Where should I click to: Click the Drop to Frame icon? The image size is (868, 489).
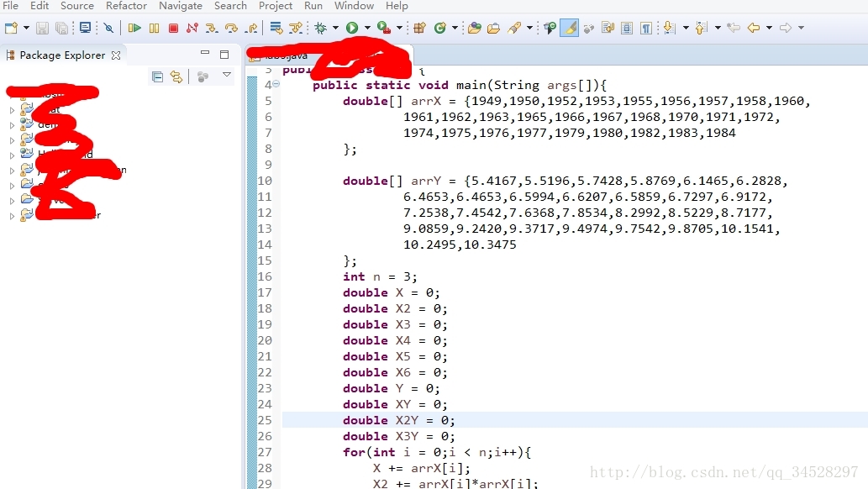[x=276, y=28]
